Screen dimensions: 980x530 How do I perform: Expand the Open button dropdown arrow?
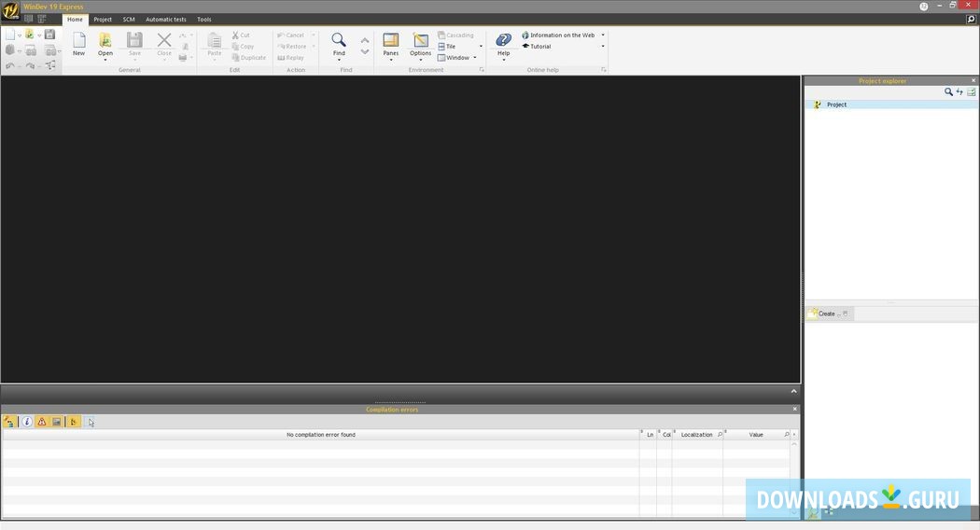coord(105,60)
